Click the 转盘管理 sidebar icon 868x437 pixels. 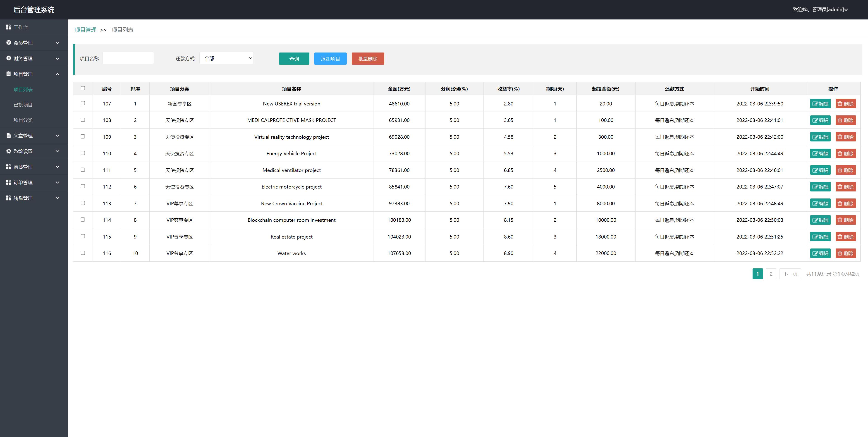pyautogui.click(x=8, y=198)
